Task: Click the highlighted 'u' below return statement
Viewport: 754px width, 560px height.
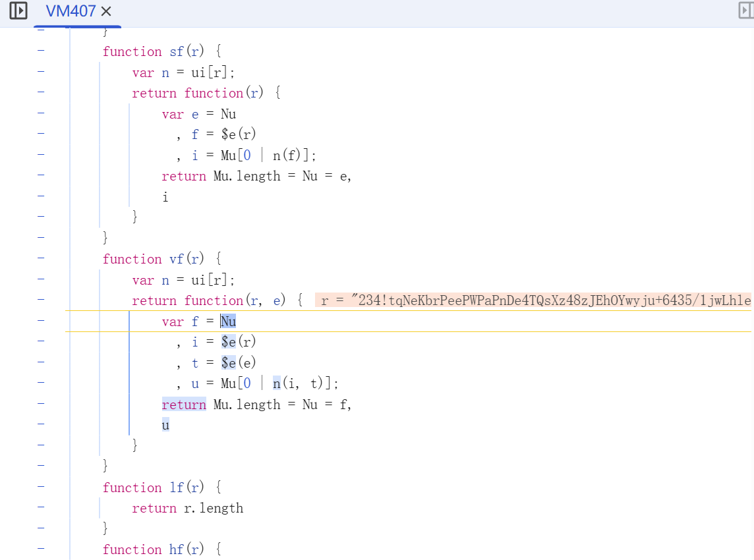Action: 165,426
